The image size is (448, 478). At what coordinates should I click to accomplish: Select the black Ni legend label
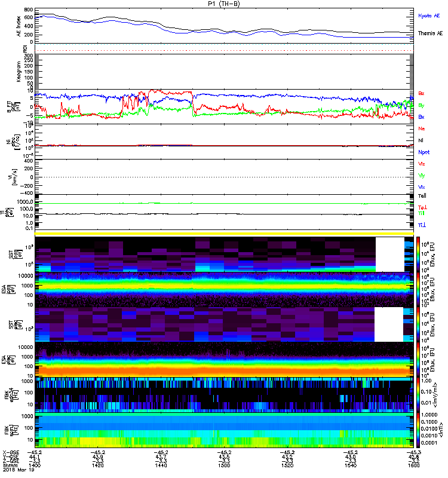click(421, 140)
